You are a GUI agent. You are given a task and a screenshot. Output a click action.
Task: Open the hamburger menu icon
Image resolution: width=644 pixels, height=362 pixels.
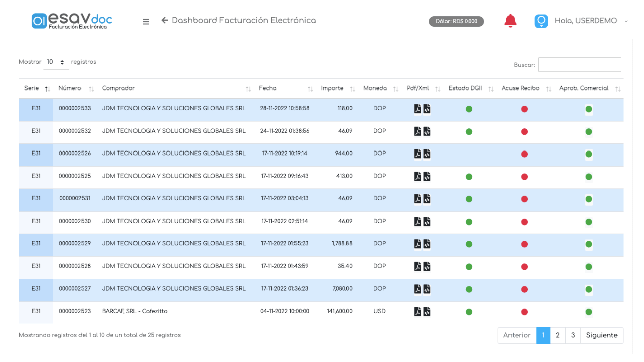tap(146, 22)
